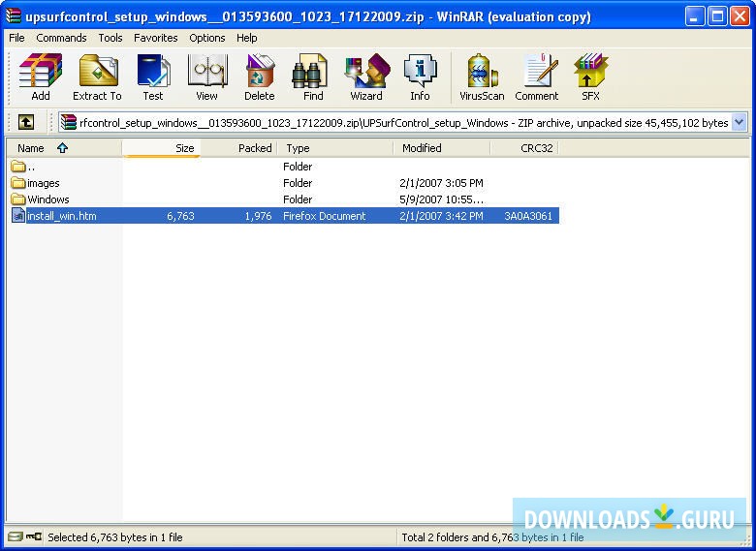Sort files by Modified column header
Image resolution: width=756 pixels, height=551 pixels.
(x=422, y=148)
